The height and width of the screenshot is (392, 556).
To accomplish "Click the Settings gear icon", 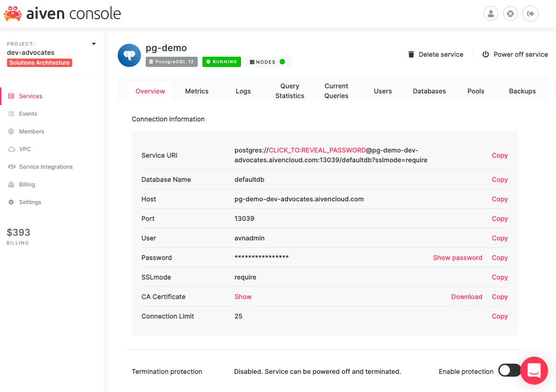I will point(11,202).
